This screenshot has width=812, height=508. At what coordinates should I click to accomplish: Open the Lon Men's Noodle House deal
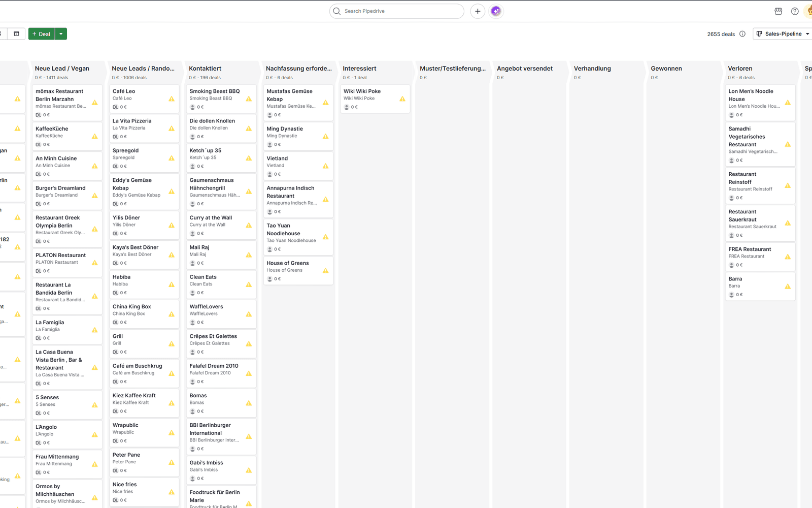[x=760, y=103]
